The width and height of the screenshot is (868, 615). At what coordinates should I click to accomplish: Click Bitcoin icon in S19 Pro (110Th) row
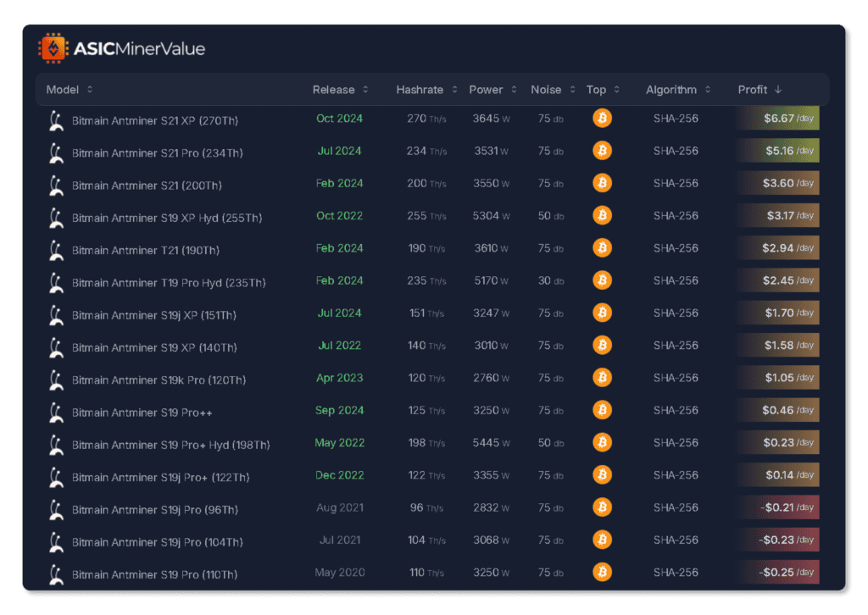point(603,572)
